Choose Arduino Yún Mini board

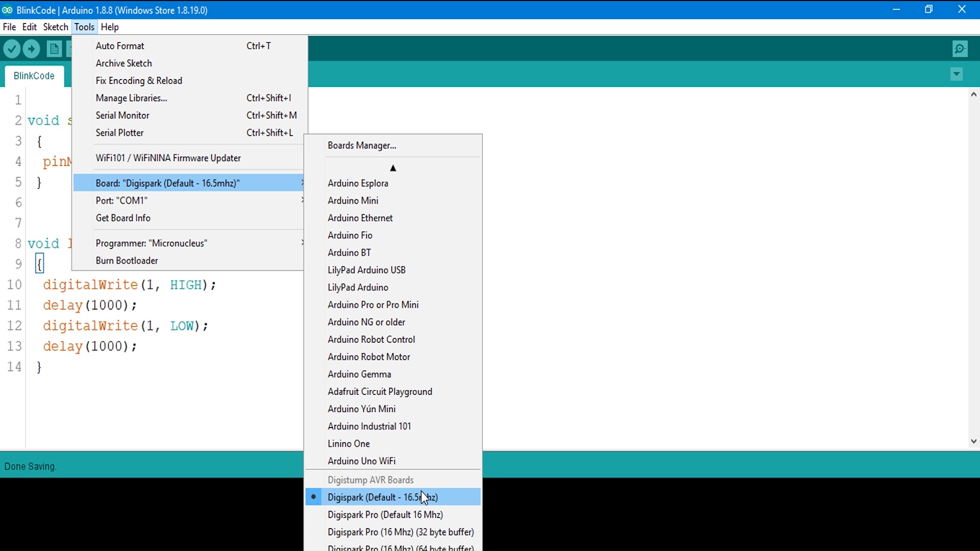point(393,409)
